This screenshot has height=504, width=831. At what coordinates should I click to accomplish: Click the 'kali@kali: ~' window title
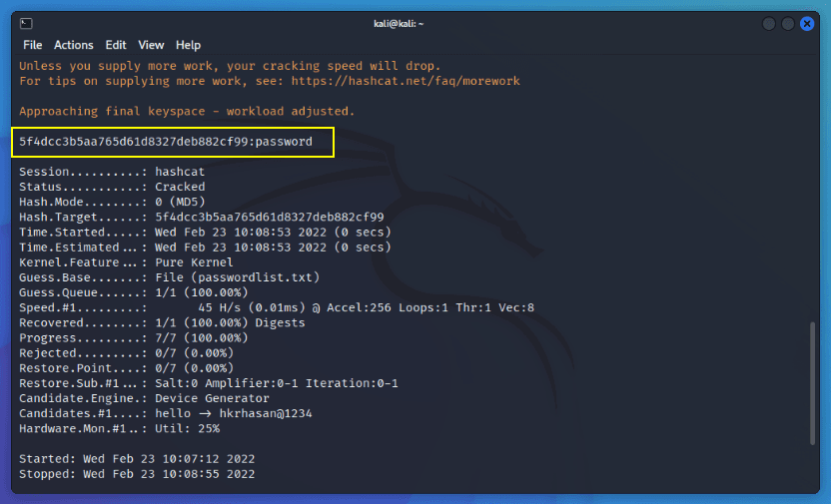tap(399, 23)
